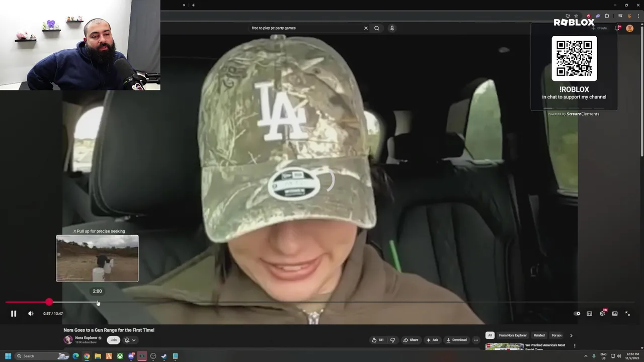Open player settings gear with HD badge
This screenshot has height=362, width=644.
(602, 313)
